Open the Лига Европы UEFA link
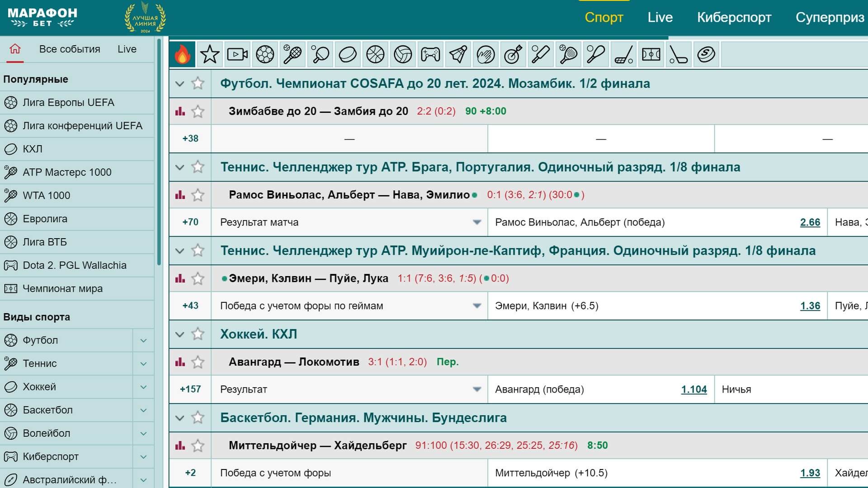Viewport: 868px width, 488px height. (68, 103)
